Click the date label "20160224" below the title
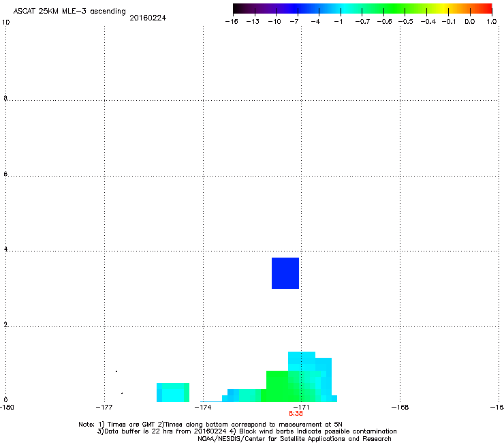The width and height of the screenshot is (504, 443). [x=148, y=18]
